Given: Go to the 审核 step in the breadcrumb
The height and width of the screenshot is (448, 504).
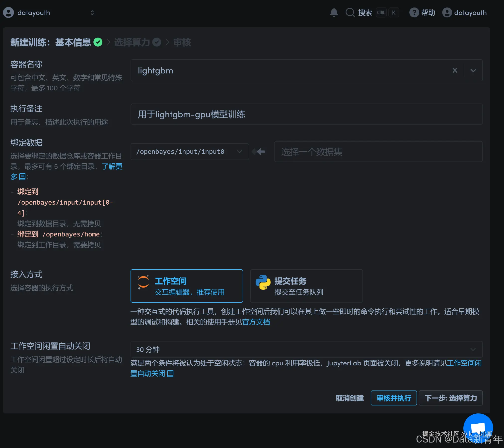Looking at the screenshot, I should (x=182, y=42).
